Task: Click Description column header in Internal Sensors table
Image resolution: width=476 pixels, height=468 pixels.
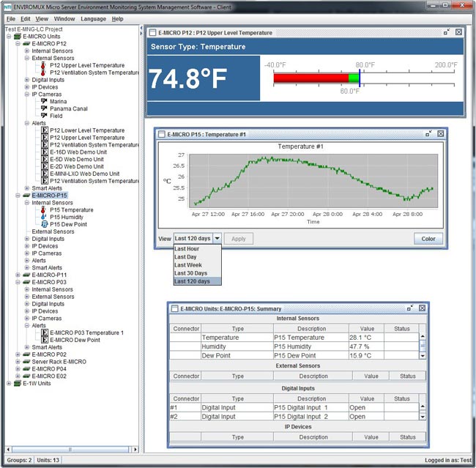Action: 311,329
